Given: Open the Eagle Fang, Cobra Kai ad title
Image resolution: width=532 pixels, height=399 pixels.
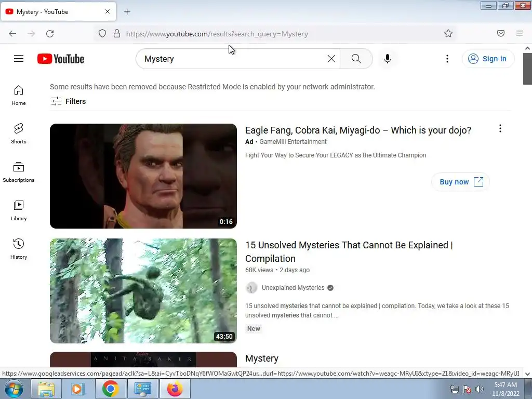Looking at the screenshot, I should click(358, 130).
